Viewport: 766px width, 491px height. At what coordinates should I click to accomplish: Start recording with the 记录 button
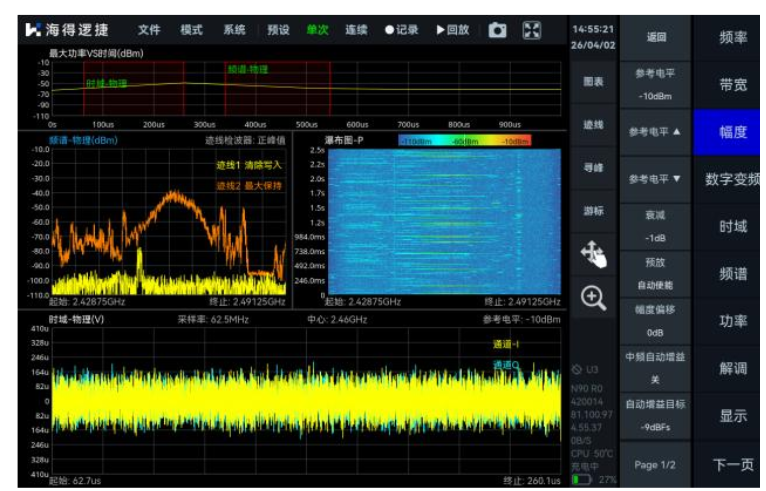402,30
